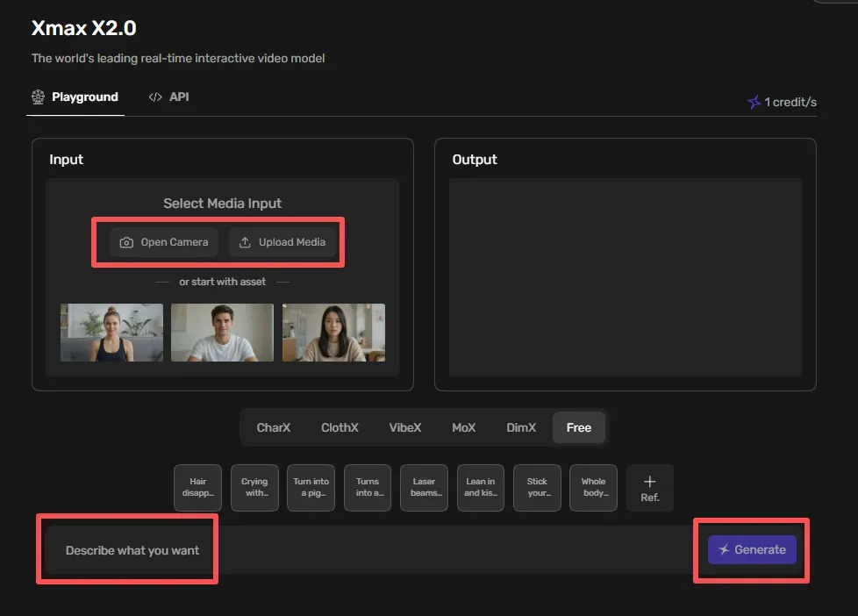Click the Playground tab icon
858x616 pixels.
pyautogui.click(x=38, y=97)
